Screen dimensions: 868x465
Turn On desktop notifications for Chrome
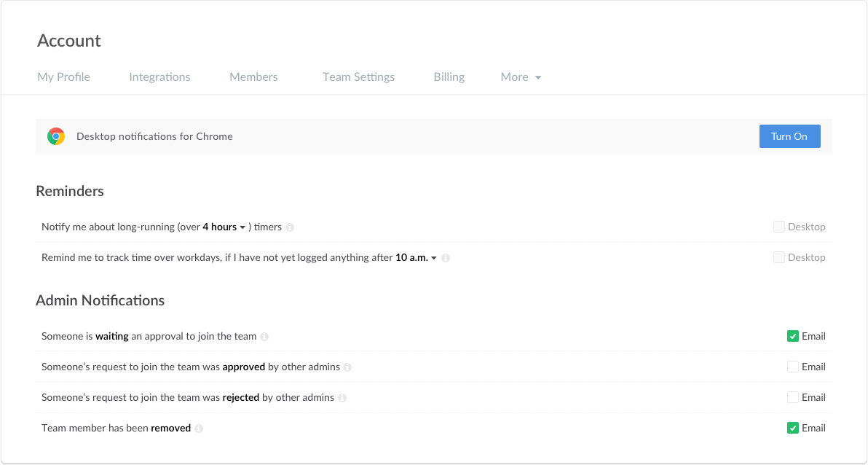[789, 136]
